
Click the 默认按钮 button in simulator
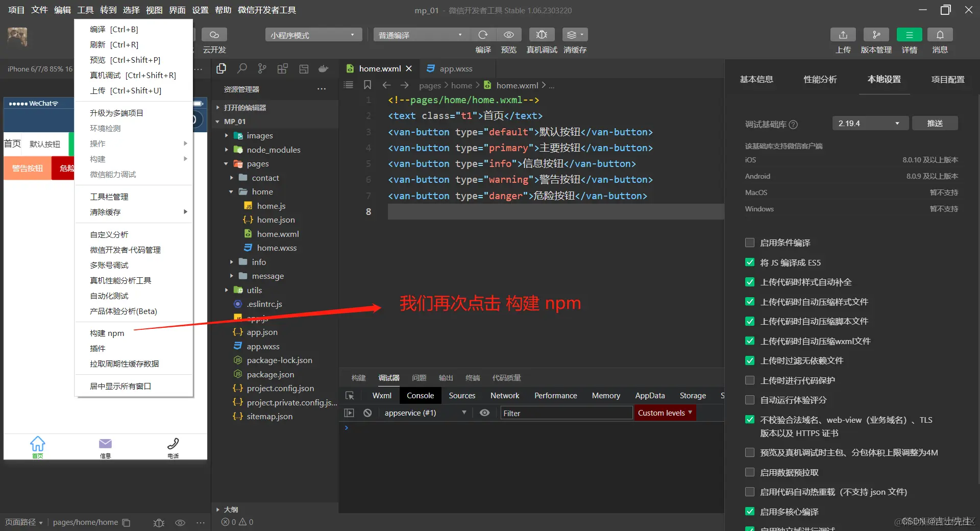(45, 144)
